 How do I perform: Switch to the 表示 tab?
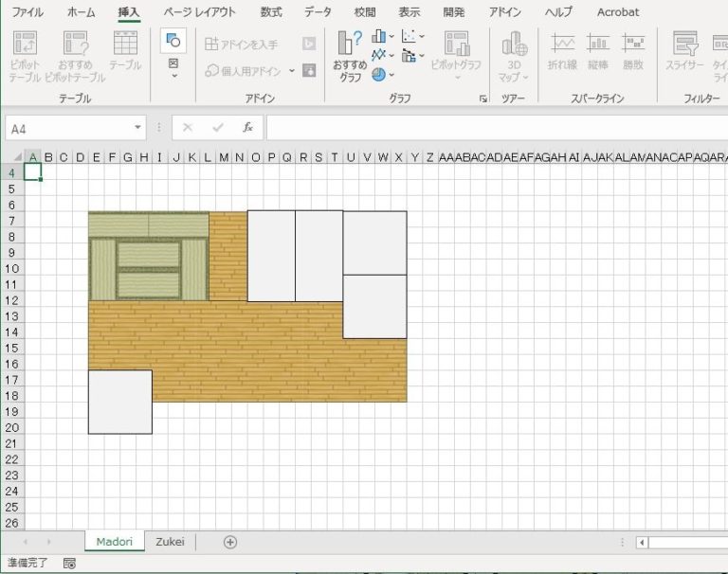click(x=409, y=12)
